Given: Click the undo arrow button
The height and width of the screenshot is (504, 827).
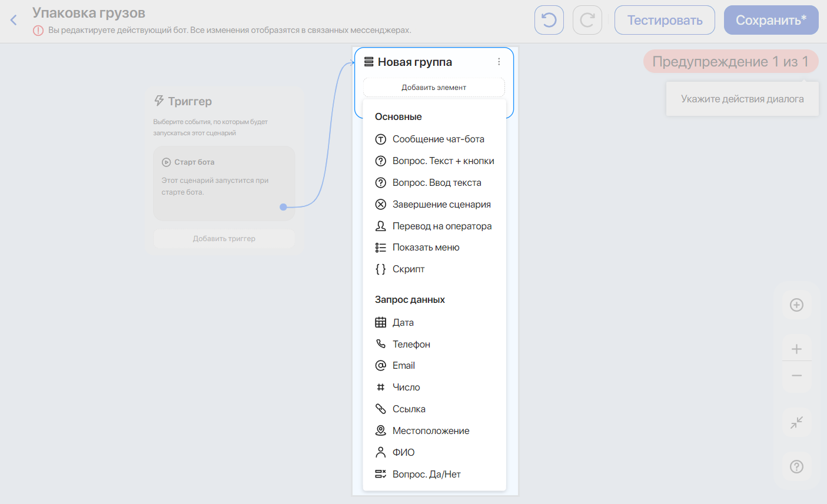Looking at the screenshot, I should (x=549, y=21).
